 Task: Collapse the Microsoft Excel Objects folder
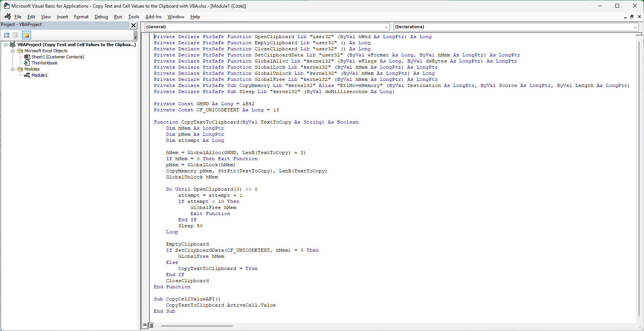pyautogui.click(x=13, y=51)
